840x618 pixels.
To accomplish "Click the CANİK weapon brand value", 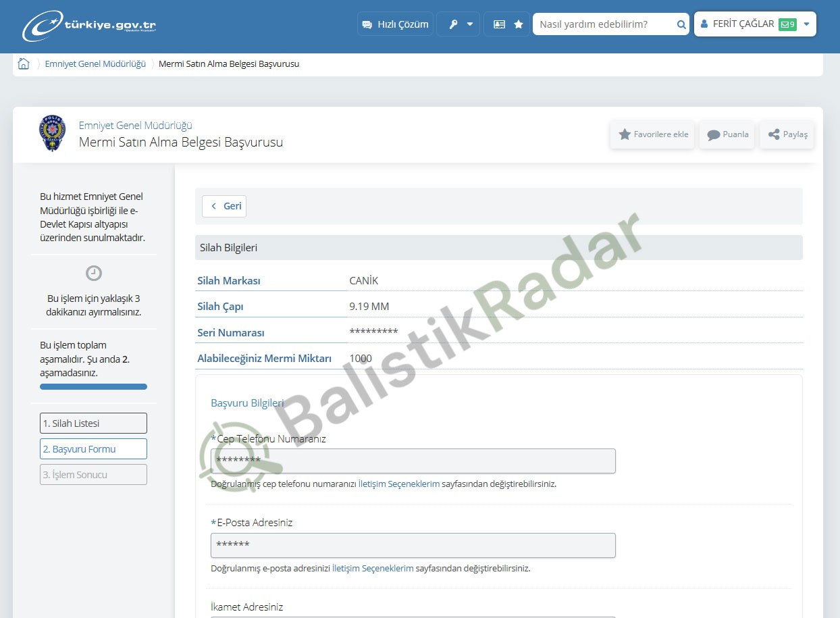I will point(364,281).
